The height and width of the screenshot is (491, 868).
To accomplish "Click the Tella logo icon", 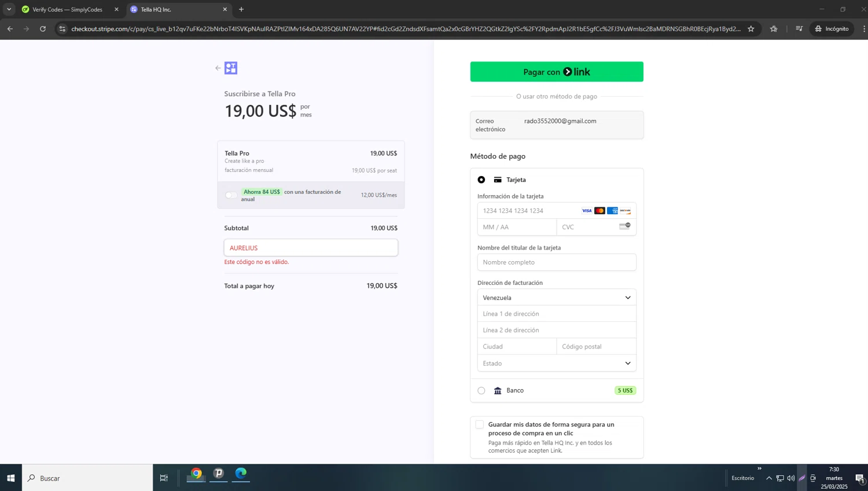I will point(231,68).
